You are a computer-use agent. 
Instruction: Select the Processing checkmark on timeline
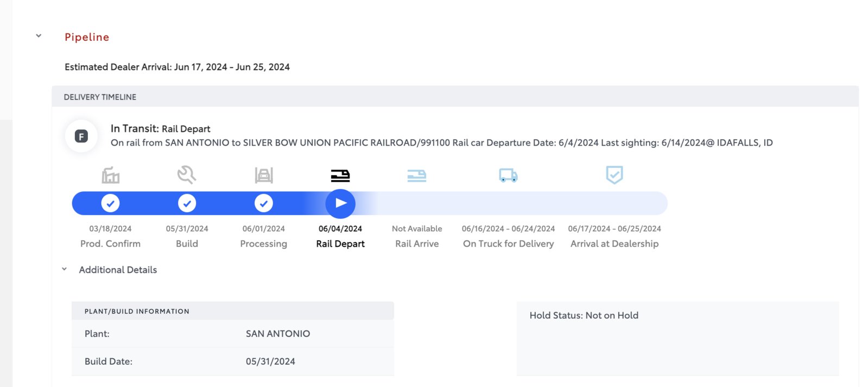point(264,203)
